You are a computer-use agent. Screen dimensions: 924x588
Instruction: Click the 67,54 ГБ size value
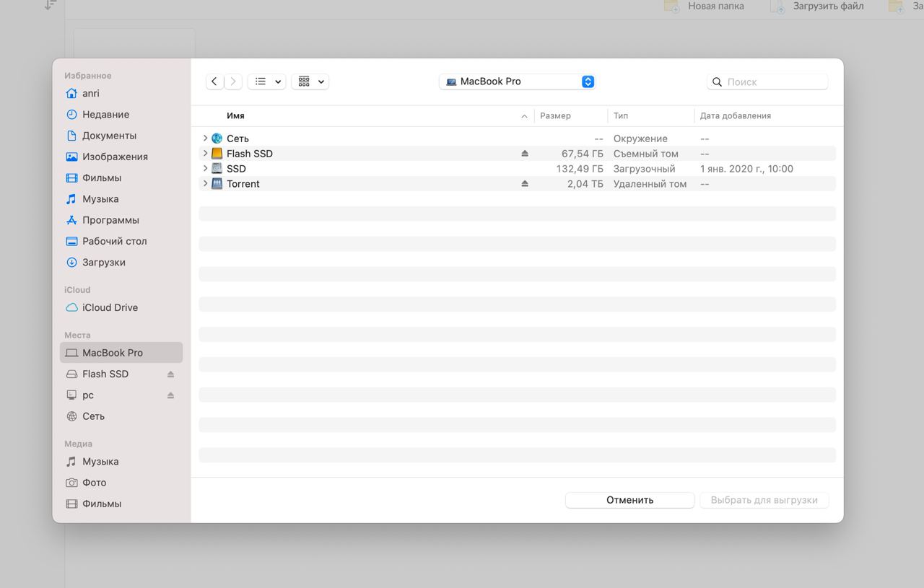coord(582,154)
